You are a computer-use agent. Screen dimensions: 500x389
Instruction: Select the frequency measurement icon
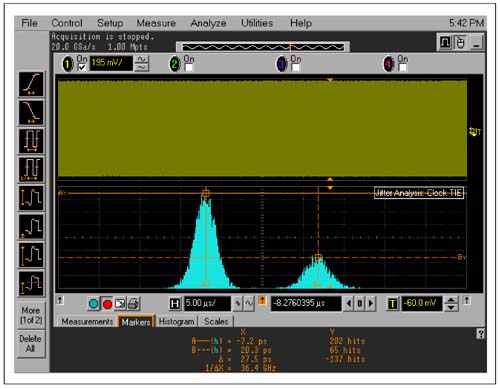[31, 170]
